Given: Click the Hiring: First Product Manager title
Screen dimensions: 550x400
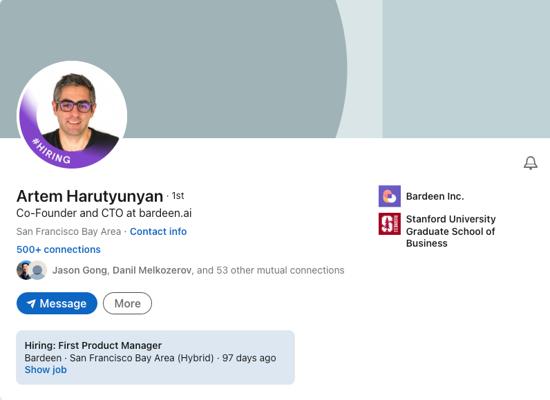Looking at the screenshot, I should point(93,345).
